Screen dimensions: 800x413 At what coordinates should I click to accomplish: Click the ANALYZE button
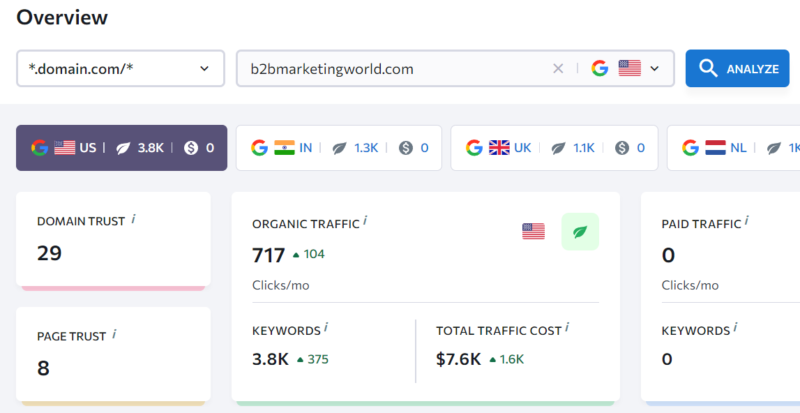point(737,68)
